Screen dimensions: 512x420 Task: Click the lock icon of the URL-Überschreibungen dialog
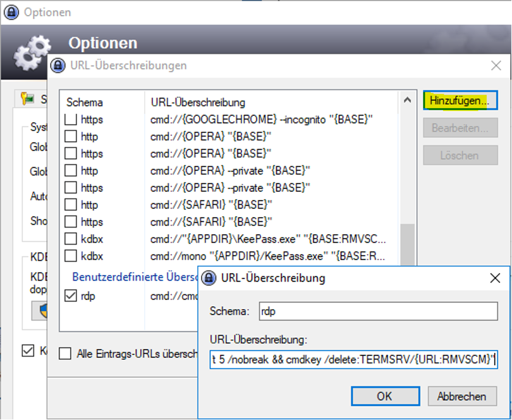point(58,65)
